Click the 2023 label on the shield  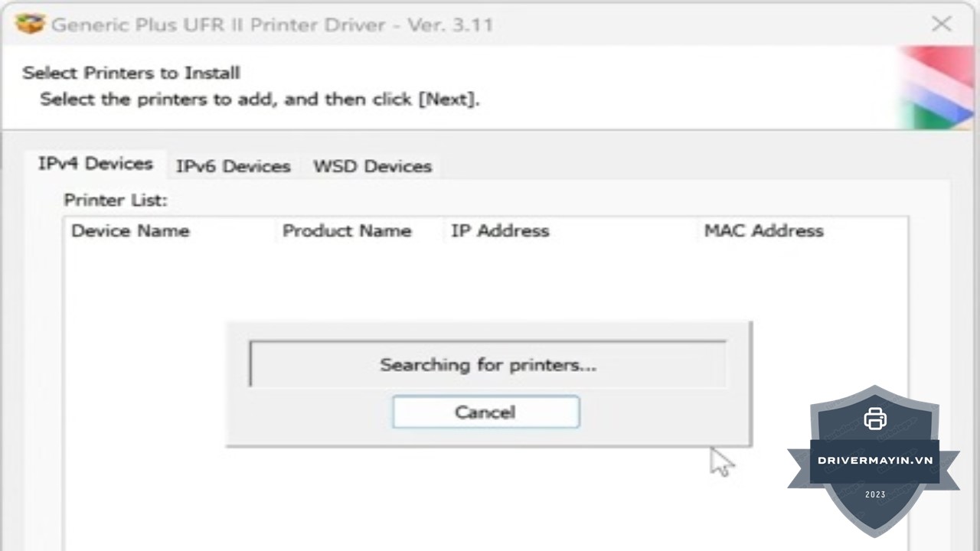[x=874, y=495]
